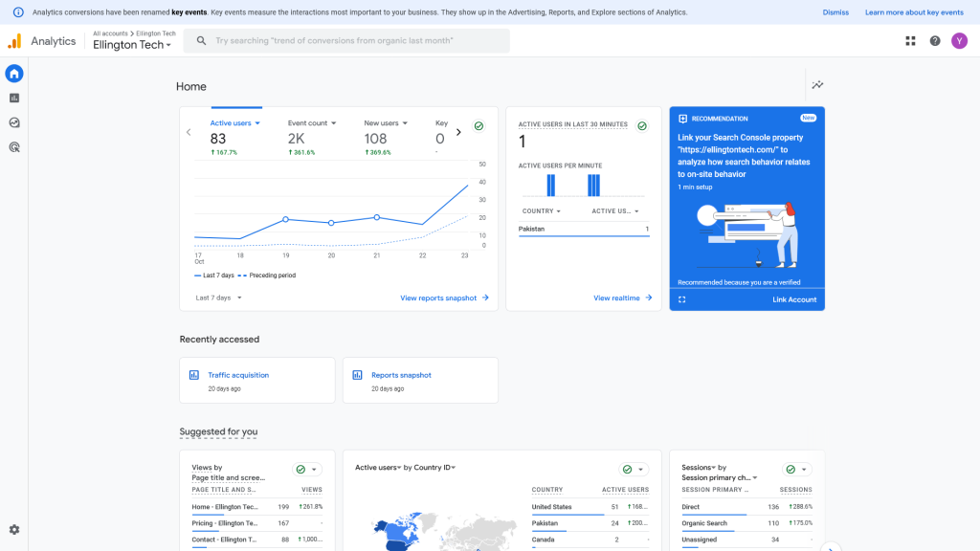
Task: Open the Ellington Tech property selector
Action: point(132,45)
